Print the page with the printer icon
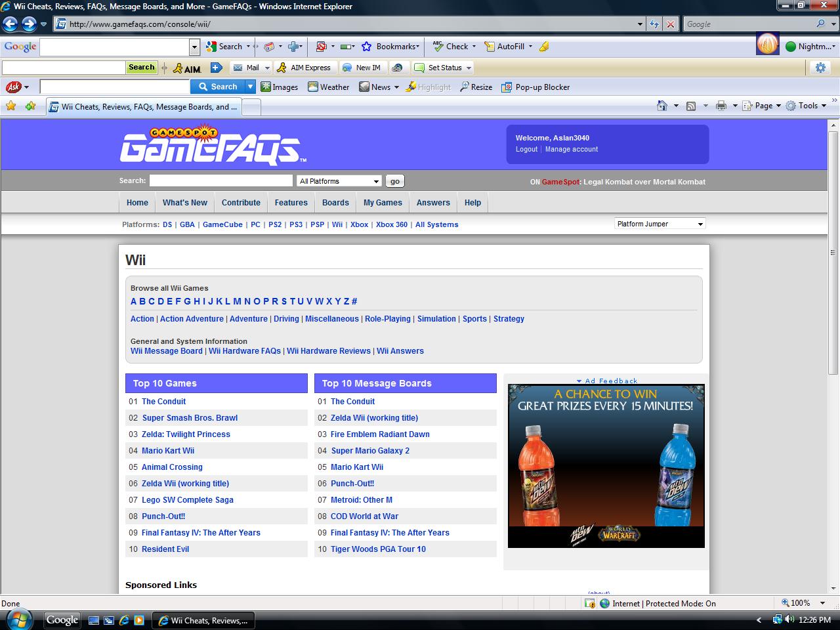 (721, 106)
